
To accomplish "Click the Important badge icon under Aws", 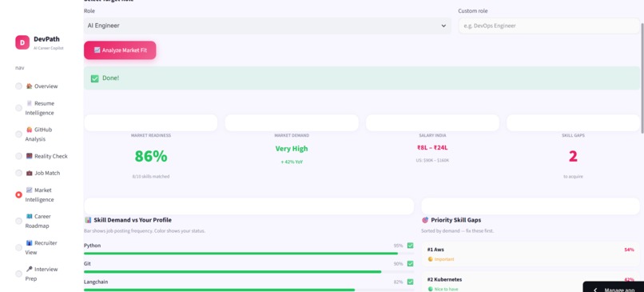I will [x=431, y=259].
